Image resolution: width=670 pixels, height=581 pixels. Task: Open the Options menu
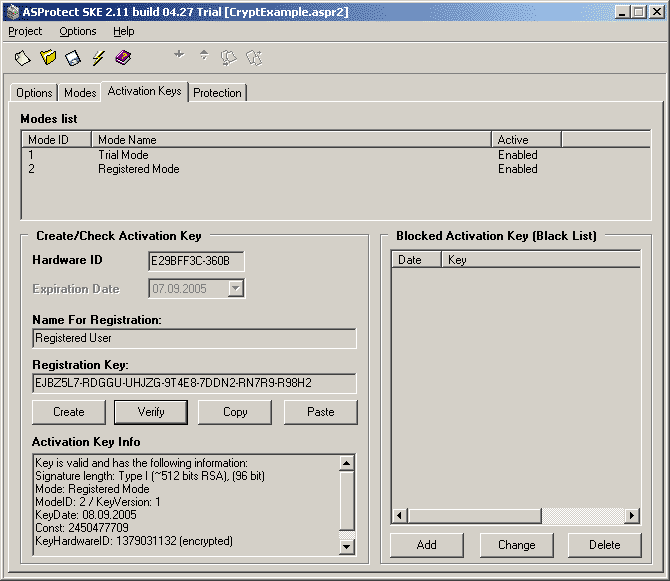click(78, 31)
